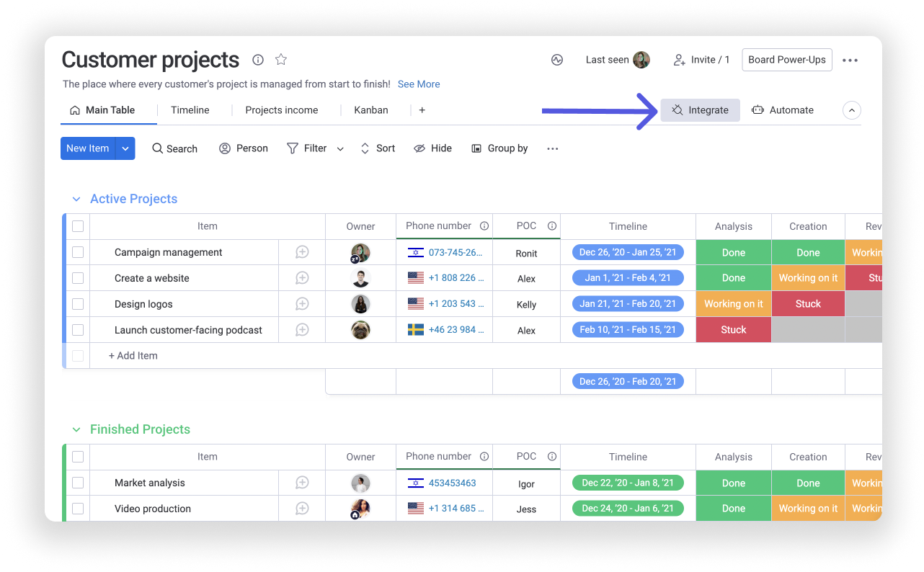924x572 pixels.
Task: Collapse the Active Projects group
Action: point(76,199)
